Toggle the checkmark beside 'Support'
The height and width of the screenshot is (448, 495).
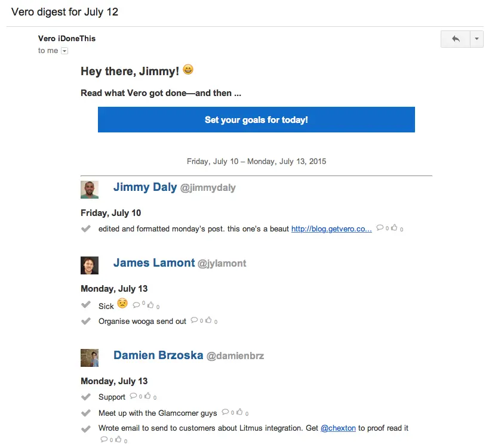tap(85, 397)
